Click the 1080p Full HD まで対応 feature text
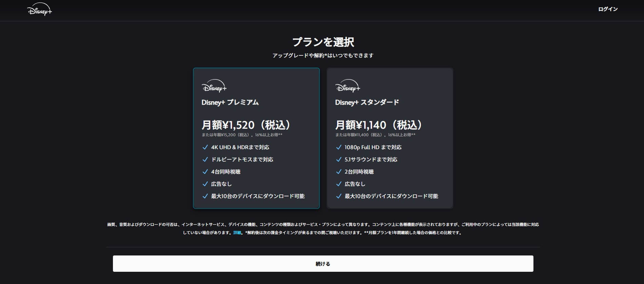 click(x=373, y=147)
